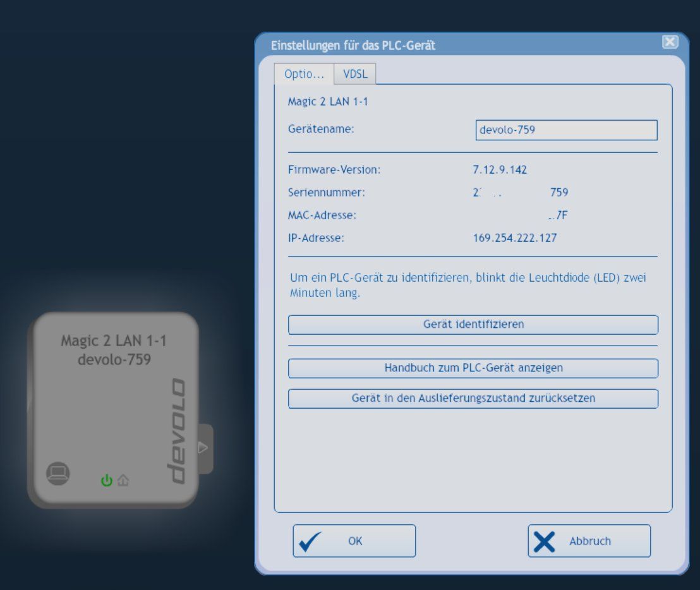Confirm with the OK button
This screenshot has height=590, width=700.
(354, 541)
